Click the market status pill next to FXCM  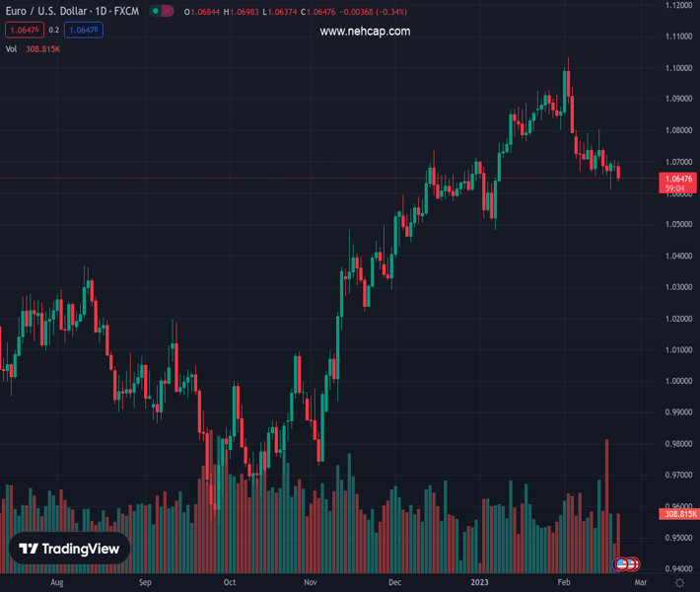tap(162, 11)
